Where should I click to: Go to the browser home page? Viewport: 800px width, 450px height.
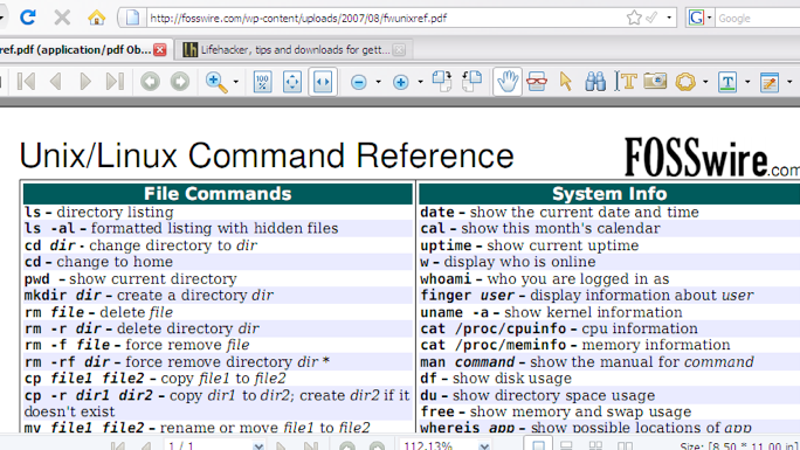point(96,18)
